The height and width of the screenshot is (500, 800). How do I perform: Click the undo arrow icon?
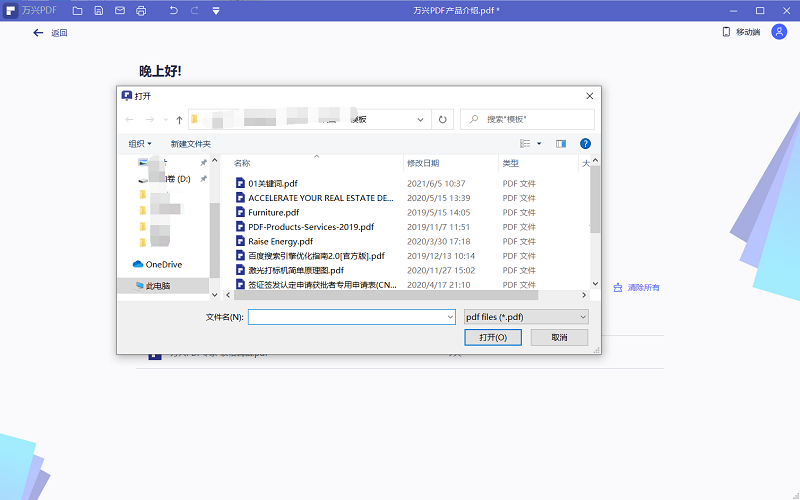point(174,10)
